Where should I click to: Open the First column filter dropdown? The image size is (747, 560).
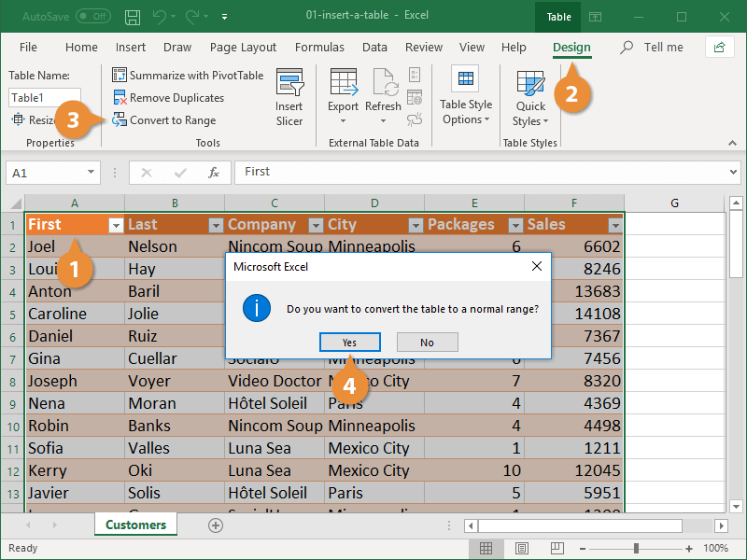pyautogui.click(x=116, y=224)
